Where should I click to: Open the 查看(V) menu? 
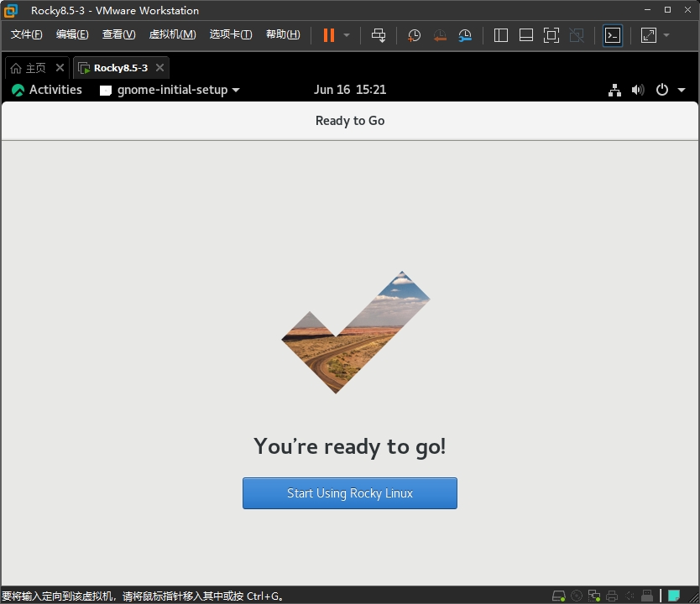118,34
